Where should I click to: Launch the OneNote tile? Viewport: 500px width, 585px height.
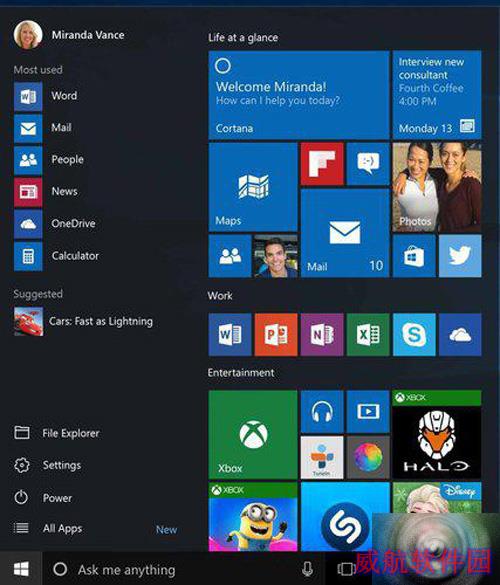tap(322, 335)
